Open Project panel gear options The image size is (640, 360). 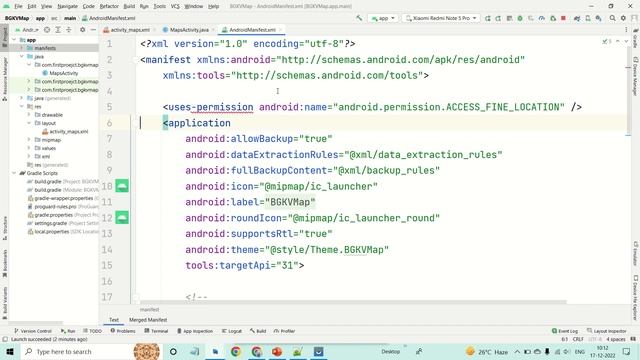(x=82, y=30)
